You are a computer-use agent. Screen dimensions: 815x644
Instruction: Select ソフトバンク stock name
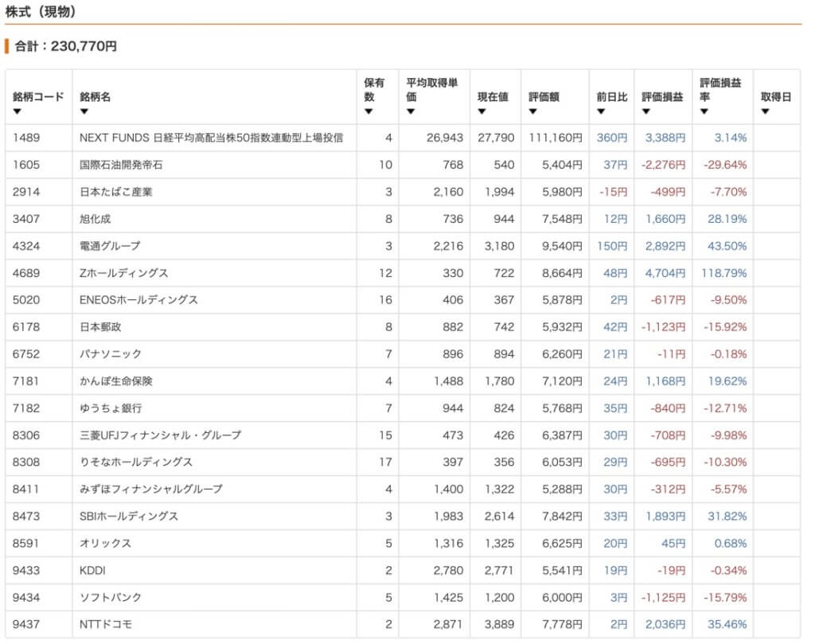pos(110,597)
